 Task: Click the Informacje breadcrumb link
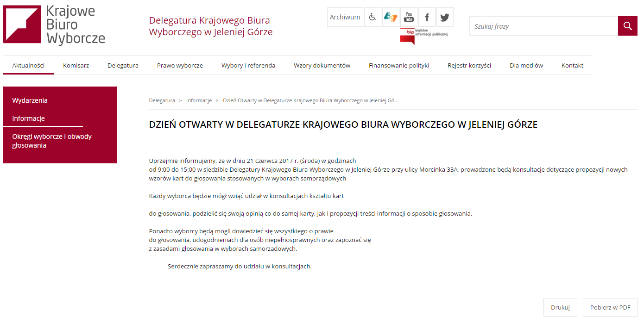[199, 100]
